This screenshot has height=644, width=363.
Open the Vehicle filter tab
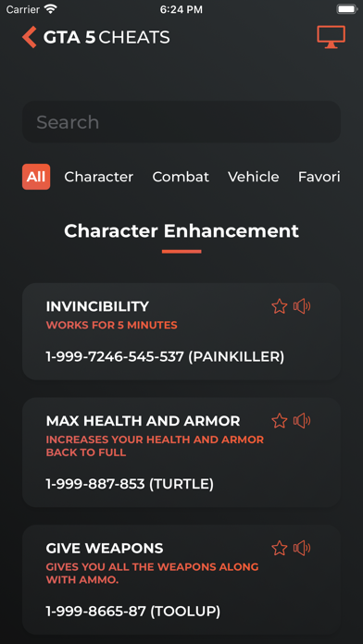pos(254,177)
